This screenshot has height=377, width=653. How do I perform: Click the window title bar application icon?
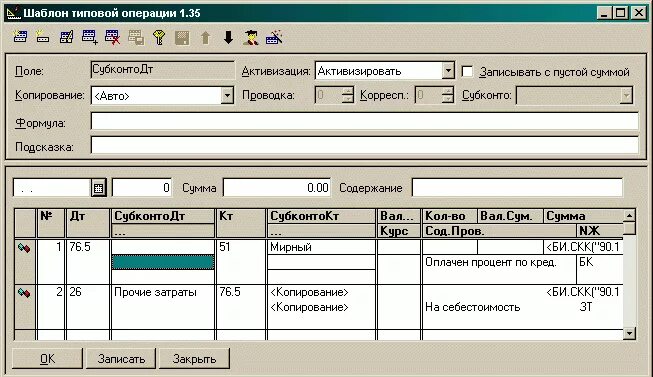[x=14, y=13]
